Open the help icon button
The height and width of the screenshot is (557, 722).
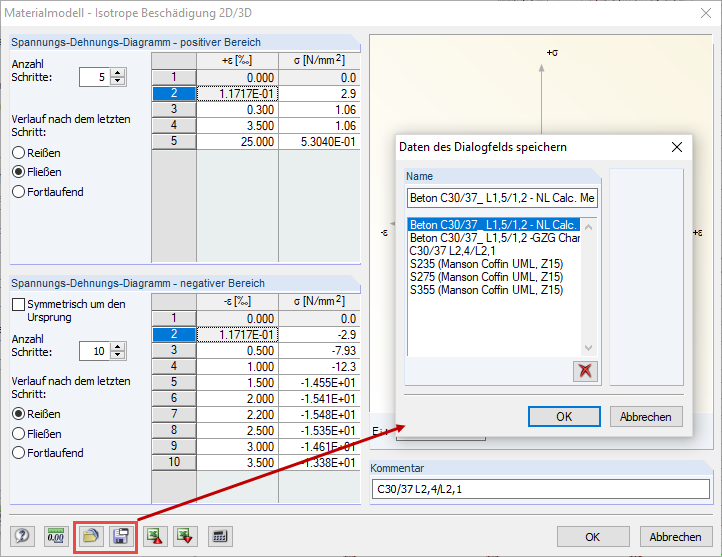[22, 536]
